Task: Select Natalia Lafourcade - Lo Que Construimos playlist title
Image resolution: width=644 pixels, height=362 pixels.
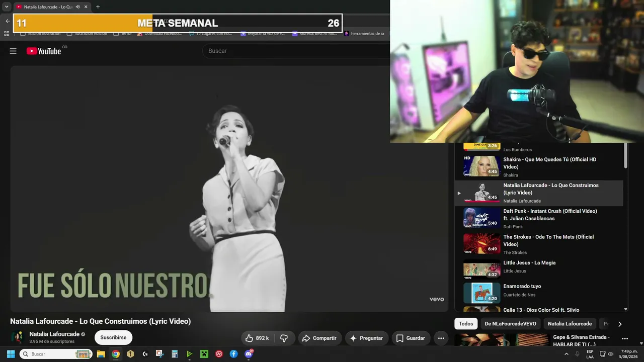Action: [x=551, y=189]
